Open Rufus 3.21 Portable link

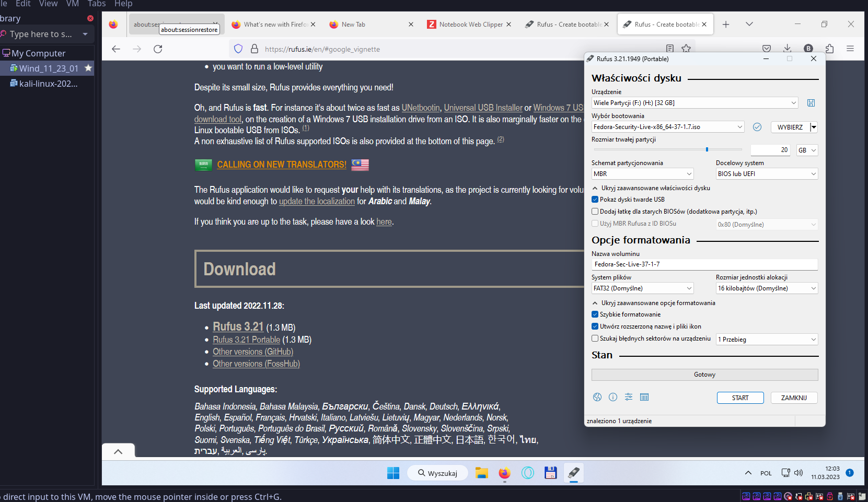[247, 340]
